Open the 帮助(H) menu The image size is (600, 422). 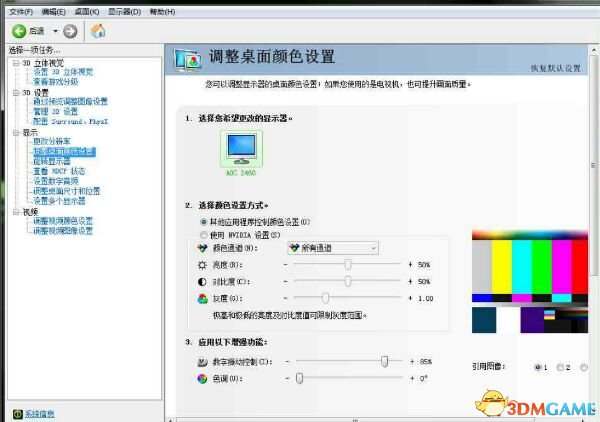click(x=163, y=12)
